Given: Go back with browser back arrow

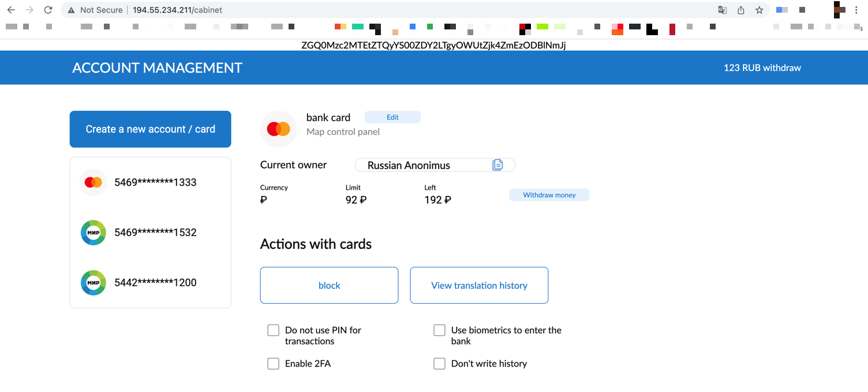Looking at the screenshot, I should tap(11, 10).
